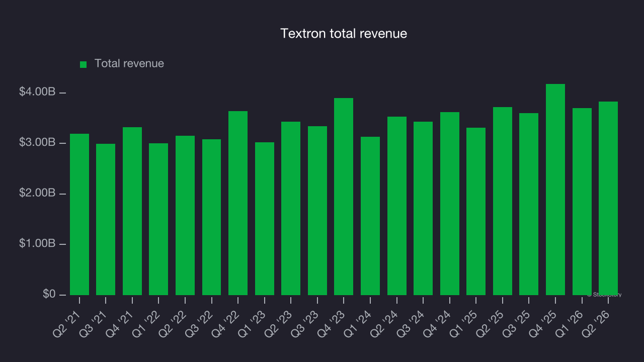Select the Q1 '25 revenue bar

pos(476,211)
